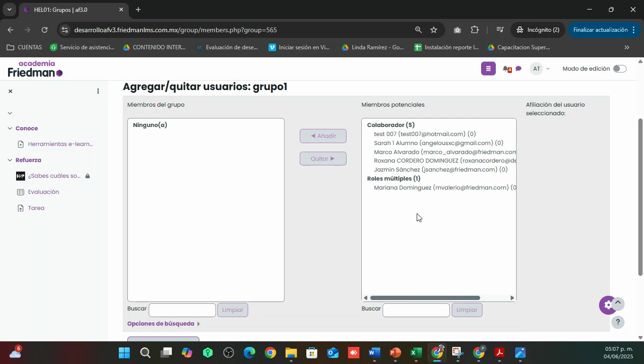The width and height of the screenshot is (644, 364).
Task: Collapse the top course index section
Action: [x=10, y=113]
